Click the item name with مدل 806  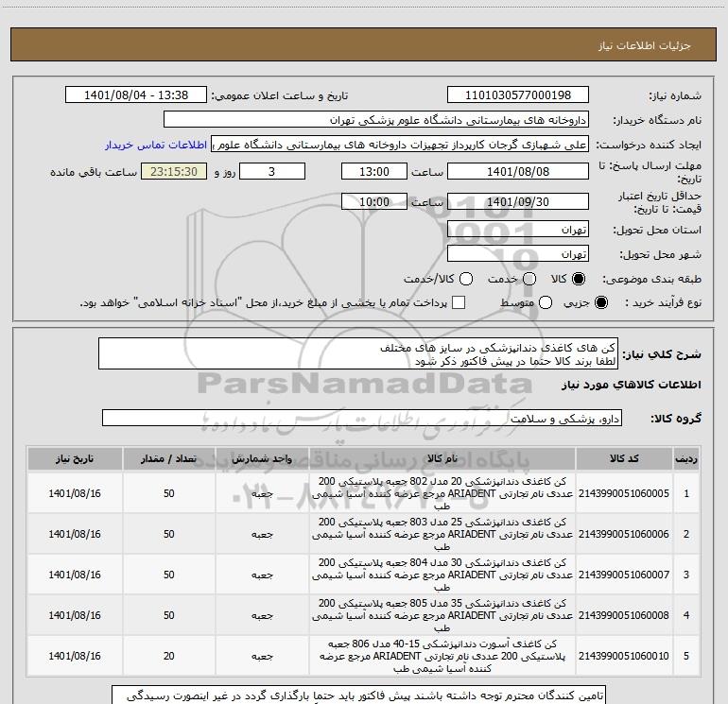coord(442,656)
